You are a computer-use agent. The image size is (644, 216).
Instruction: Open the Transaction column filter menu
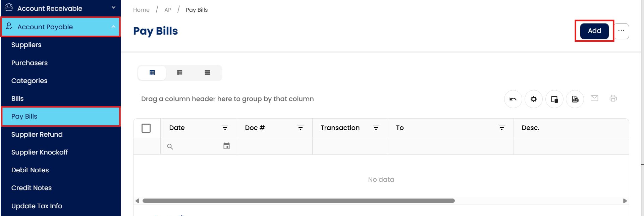376,128
